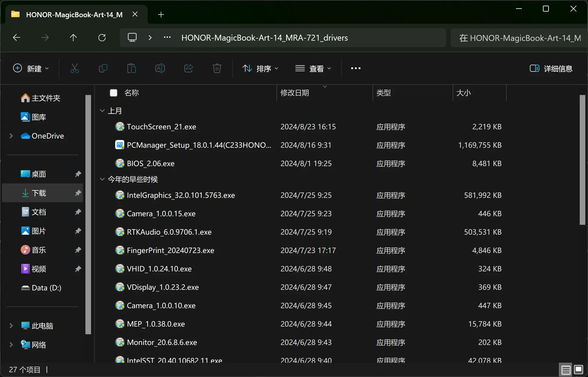Viewport: 588px width, 377px height.
Task: Unpin Downloads (下载) pin icon
Action: click(78, 193)
